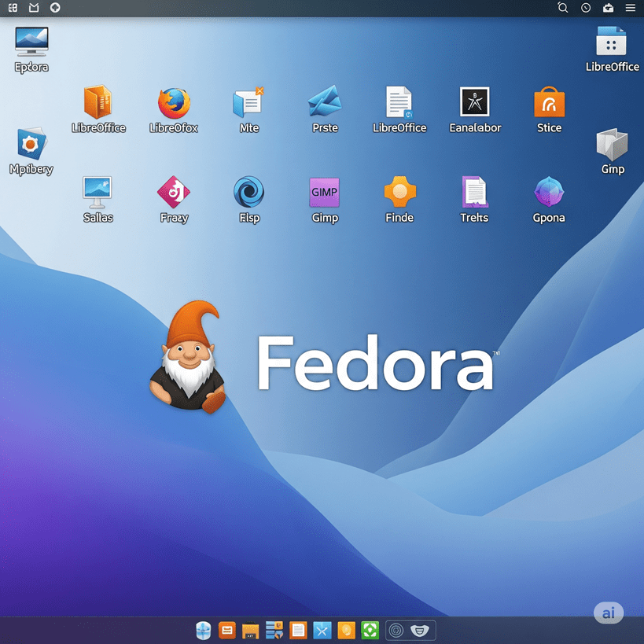The width and height of the screenshot is (644, 644).
Task: Open the Trelts purple document icon
Action: coord(474,192)
